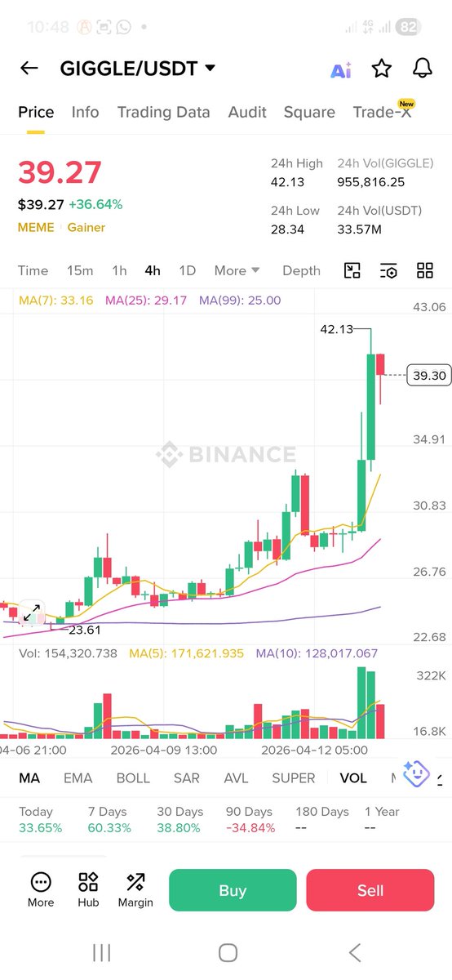Tap the volume MA(5): 171,621.935 label
The width and height of the screenshot is (452, 980).
tap(186, 653)
